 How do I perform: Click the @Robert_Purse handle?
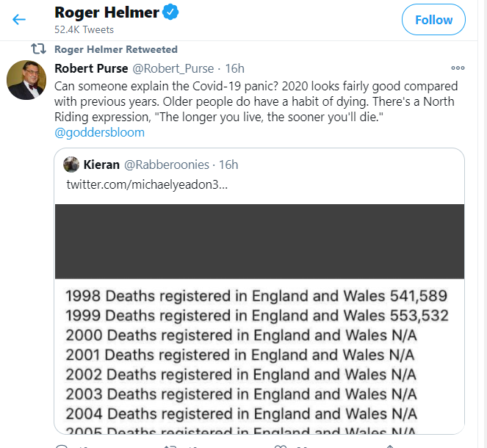[x=173, y=68]
